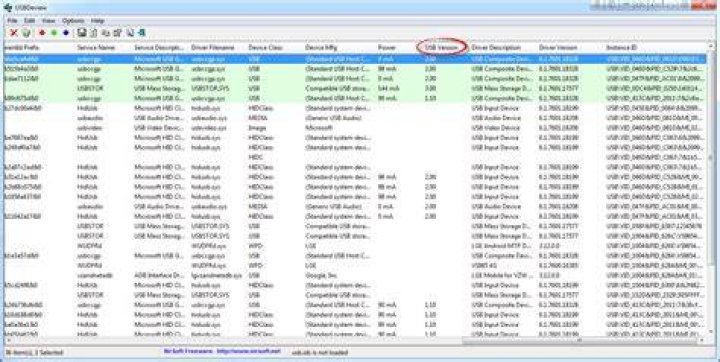Screen dimensions: 720x362
Task: Click the horizontal scrollbar thumb
Action: [x=580, y=340]
